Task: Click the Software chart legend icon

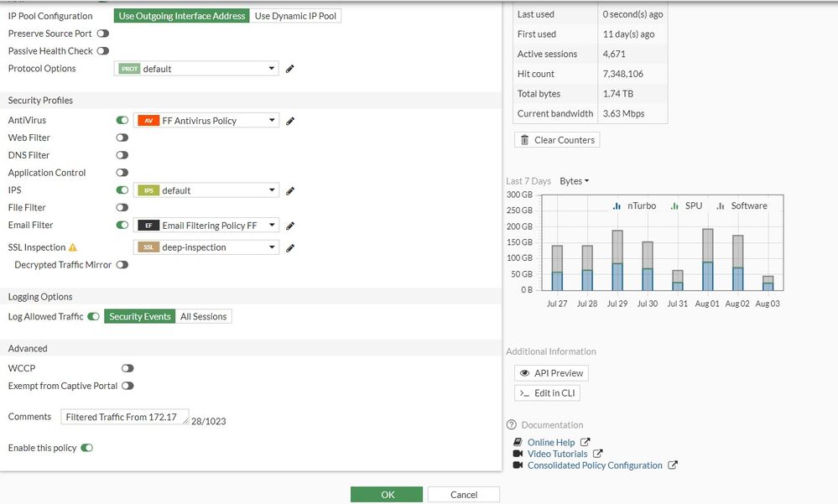Action: (x=720, y=205)
